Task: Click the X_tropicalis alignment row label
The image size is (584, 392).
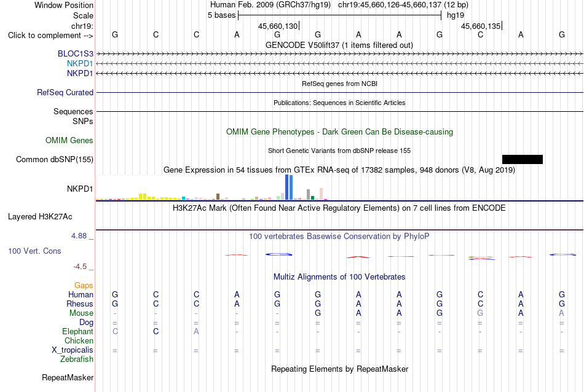Action: [x=73, y=350]
